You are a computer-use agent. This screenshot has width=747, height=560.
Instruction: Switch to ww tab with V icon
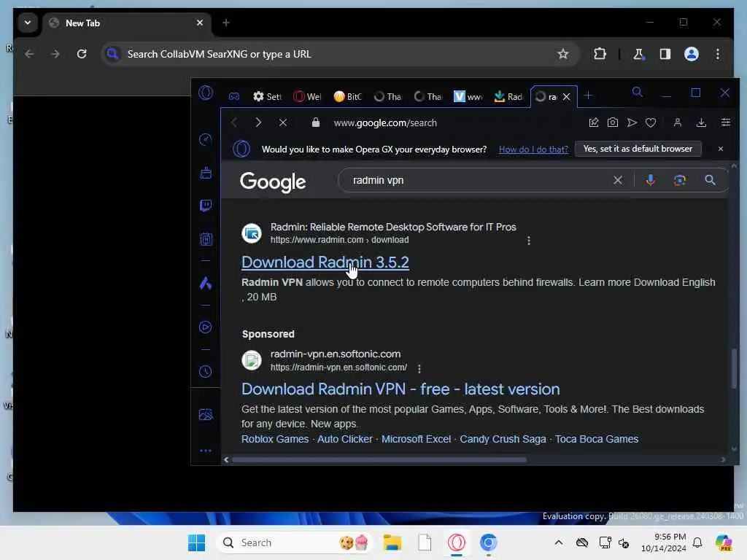click(468, 97)
